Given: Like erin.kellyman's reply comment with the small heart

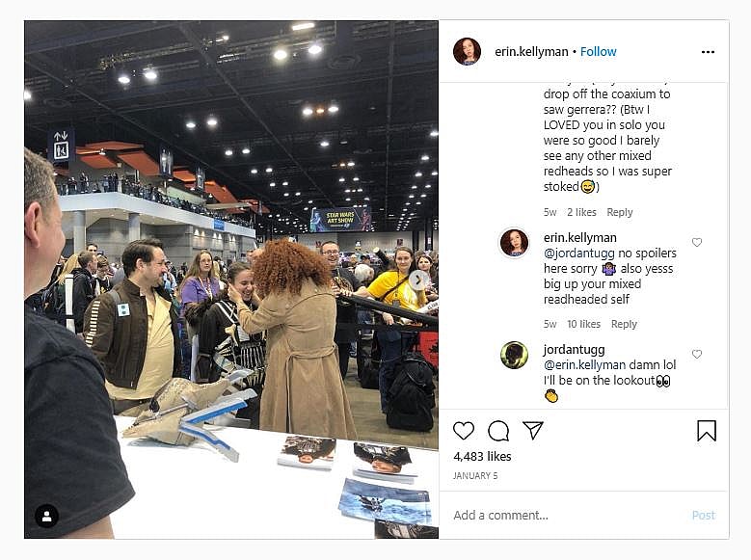Looking at the screenshot, I should 697,242.
